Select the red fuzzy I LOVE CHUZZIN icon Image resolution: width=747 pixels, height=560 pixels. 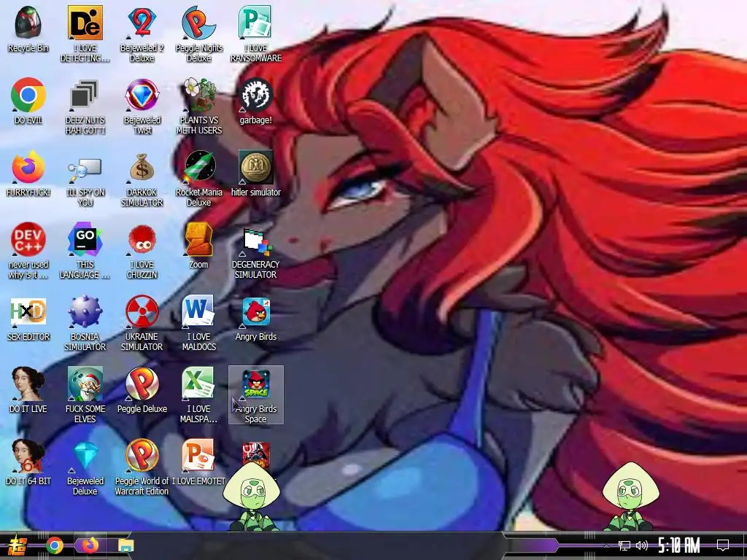(x=142, y=239)
